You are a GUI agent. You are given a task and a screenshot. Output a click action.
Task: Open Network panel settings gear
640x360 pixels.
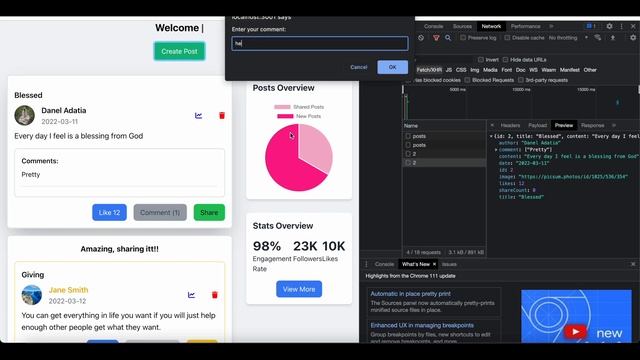coord(633,38)
